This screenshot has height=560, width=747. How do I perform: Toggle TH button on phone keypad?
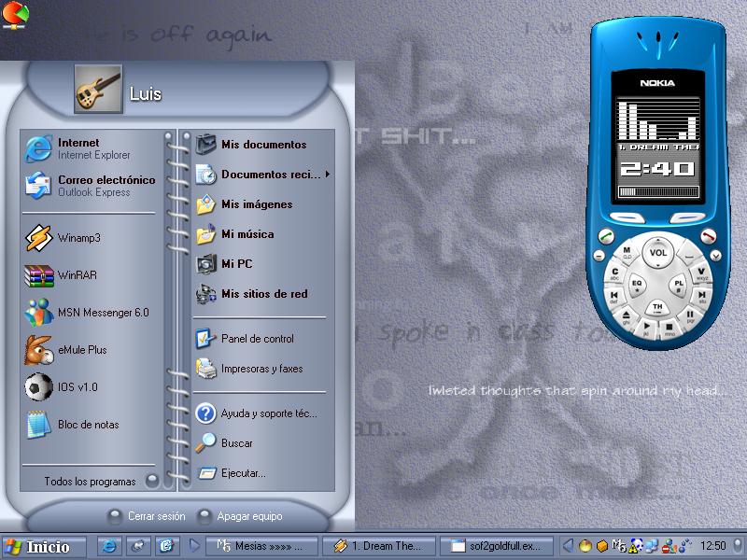tap(658, 307)
